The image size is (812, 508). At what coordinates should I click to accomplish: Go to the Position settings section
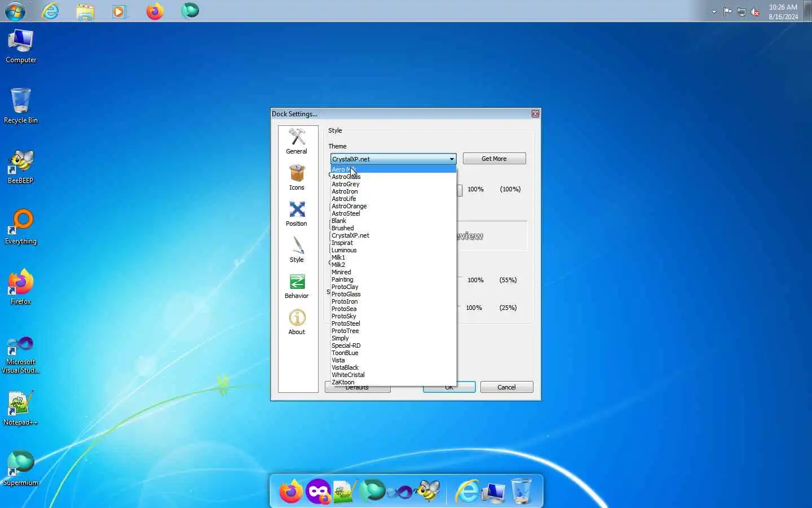[297, 213]
